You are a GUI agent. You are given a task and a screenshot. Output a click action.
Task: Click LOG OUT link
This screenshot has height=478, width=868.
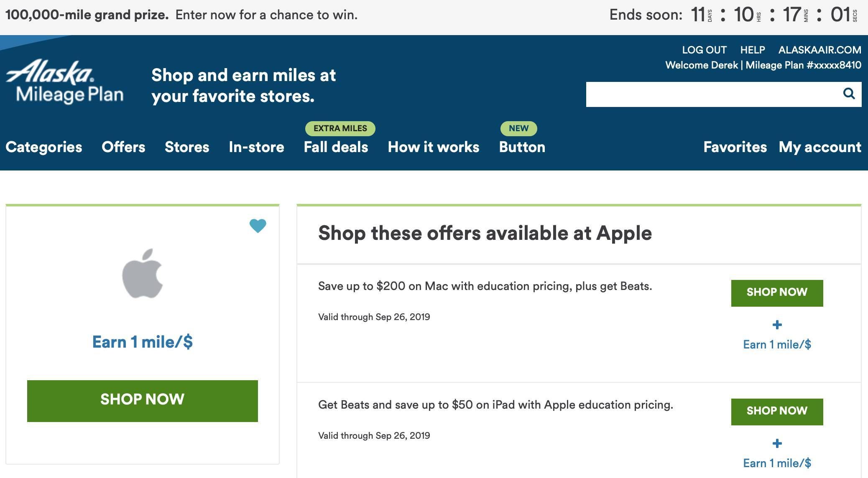(705, 50)
